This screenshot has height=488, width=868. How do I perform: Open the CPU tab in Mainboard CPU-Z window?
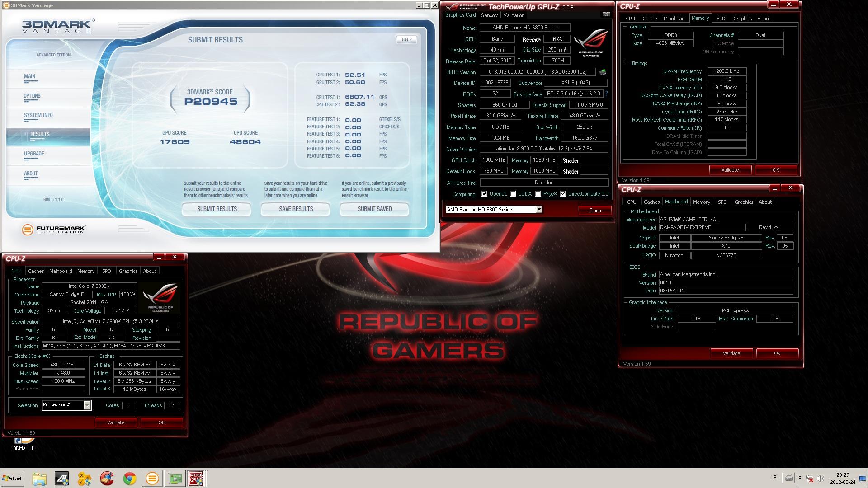(632, 202)
